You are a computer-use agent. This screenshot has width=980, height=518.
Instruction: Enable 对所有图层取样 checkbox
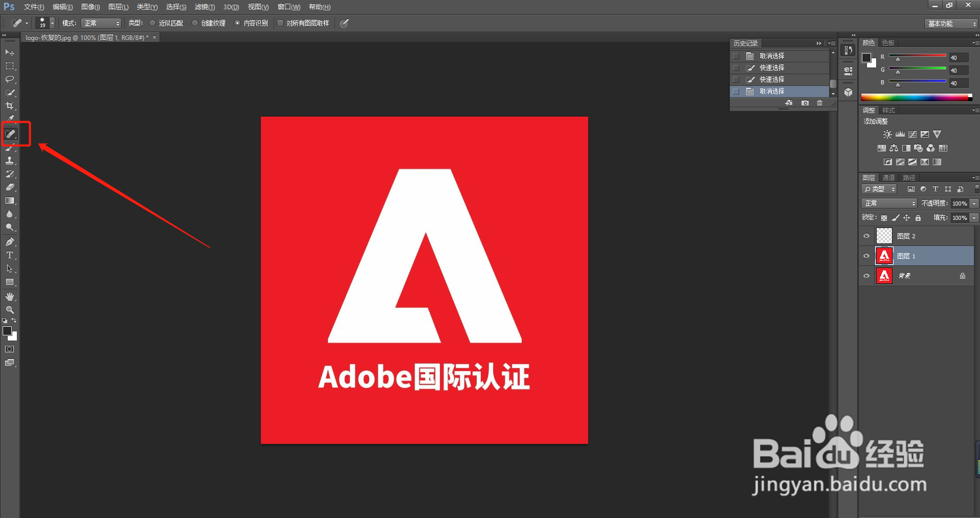[280, 23]
